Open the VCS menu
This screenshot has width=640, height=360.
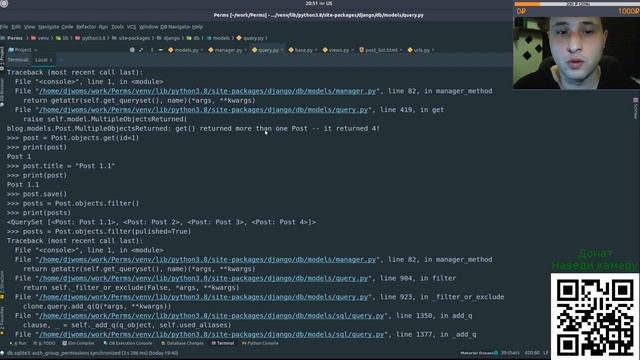[x=131, y=27]
